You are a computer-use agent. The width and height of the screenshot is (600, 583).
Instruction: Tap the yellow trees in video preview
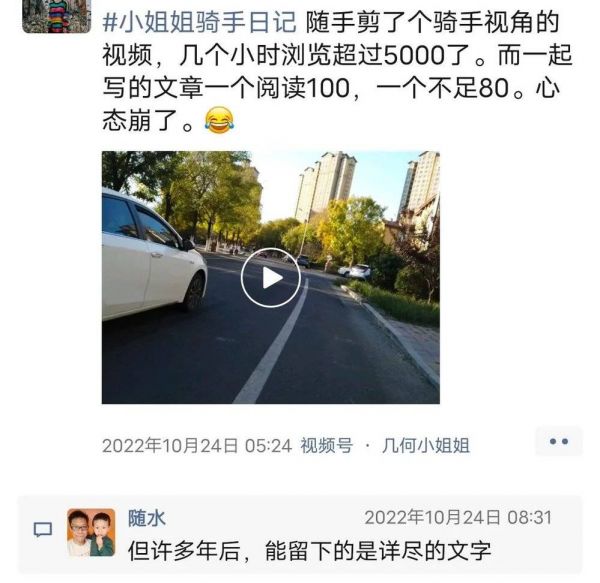350,228
